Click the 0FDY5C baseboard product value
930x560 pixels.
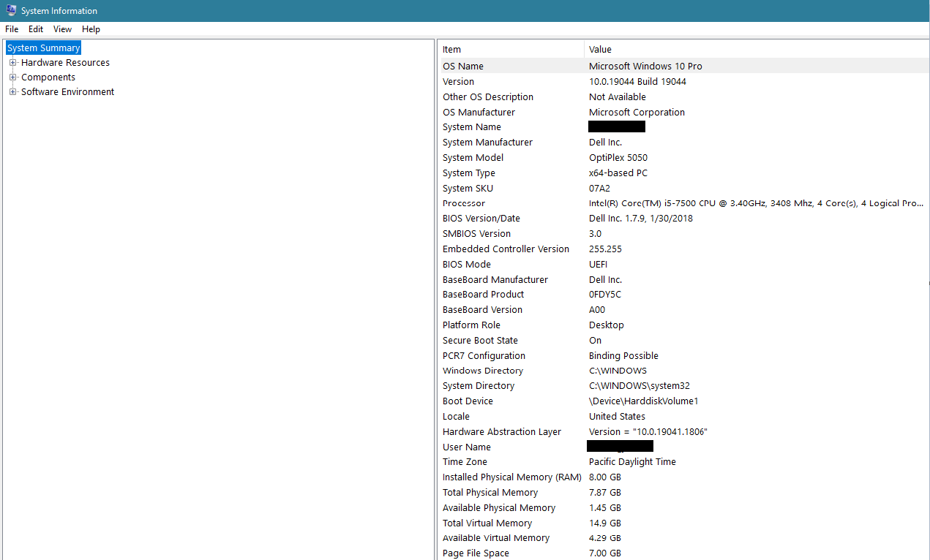pyautogui.click(x=607, y=295)
